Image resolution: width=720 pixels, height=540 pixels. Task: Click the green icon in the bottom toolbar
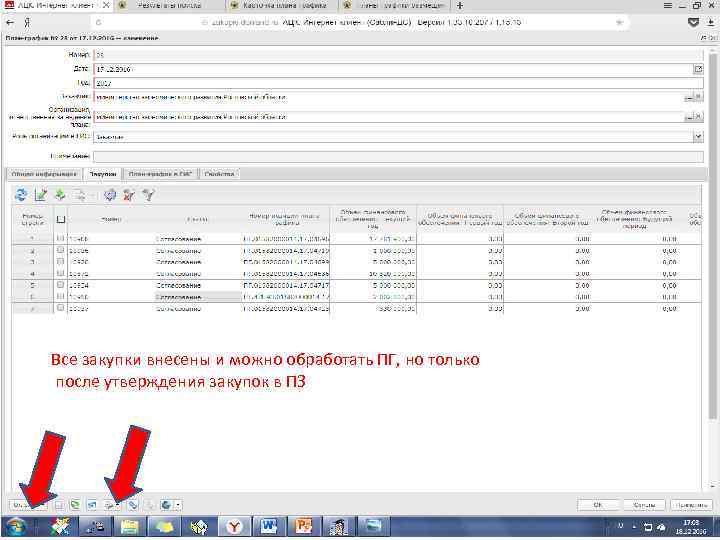pyautogui.click(x=75, y=505)
